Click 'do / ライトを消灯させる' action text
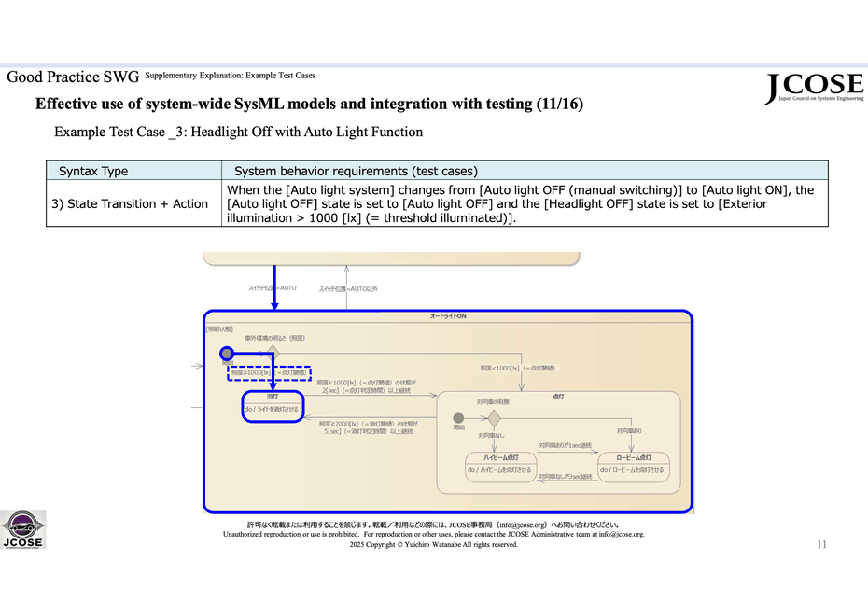Screen dimensions: 868x614 [x=272, y=409]
